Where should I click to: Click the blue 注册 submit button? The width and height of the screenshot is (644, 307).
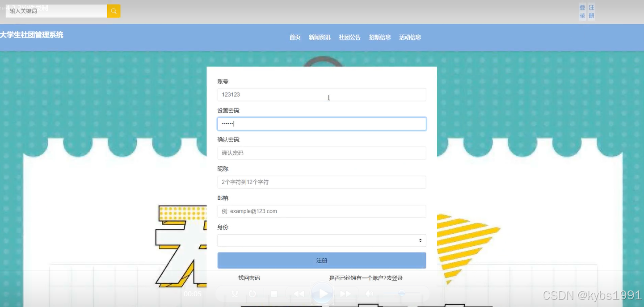[x=322, y=261]
